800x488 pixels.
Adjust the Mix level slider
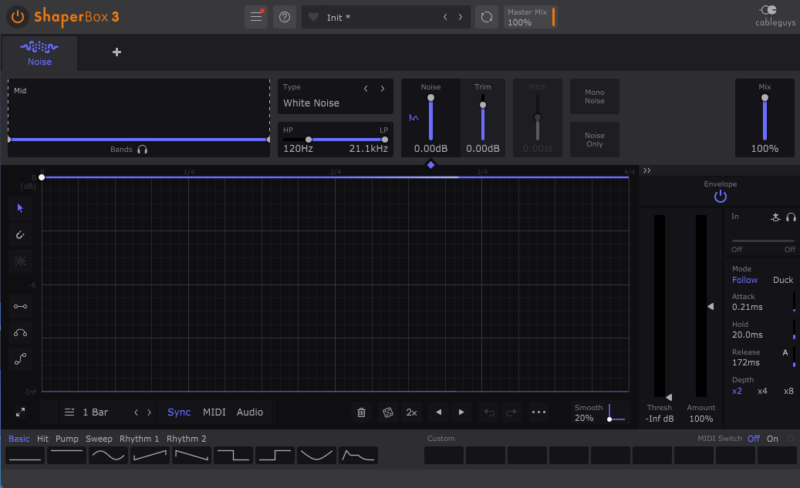coord(765,117)
